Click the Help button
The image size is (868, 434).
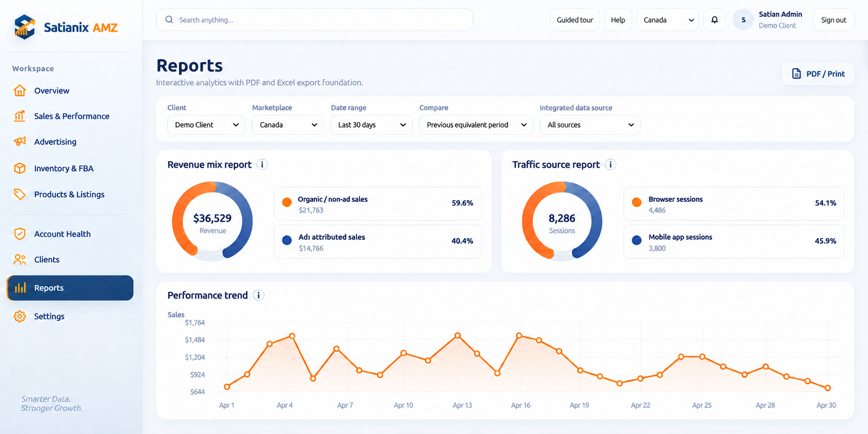coord(618,20)
